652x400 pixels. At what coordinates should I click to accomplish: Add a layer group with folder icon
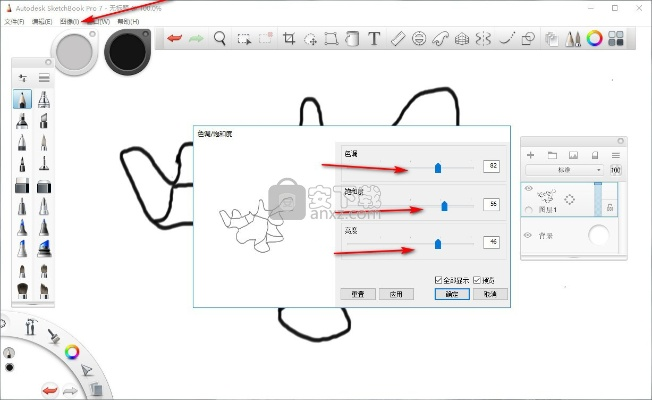(552, 155)
